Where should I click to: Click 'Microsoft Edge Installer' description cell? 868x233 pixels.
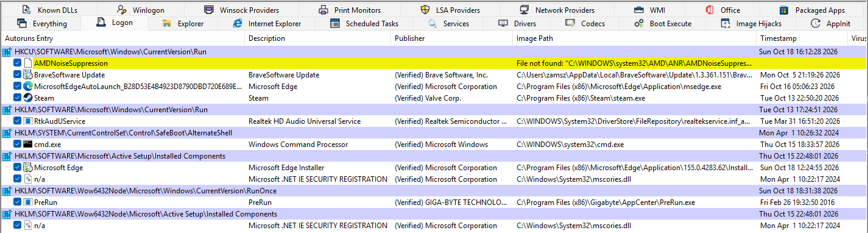tap(286, 168)
